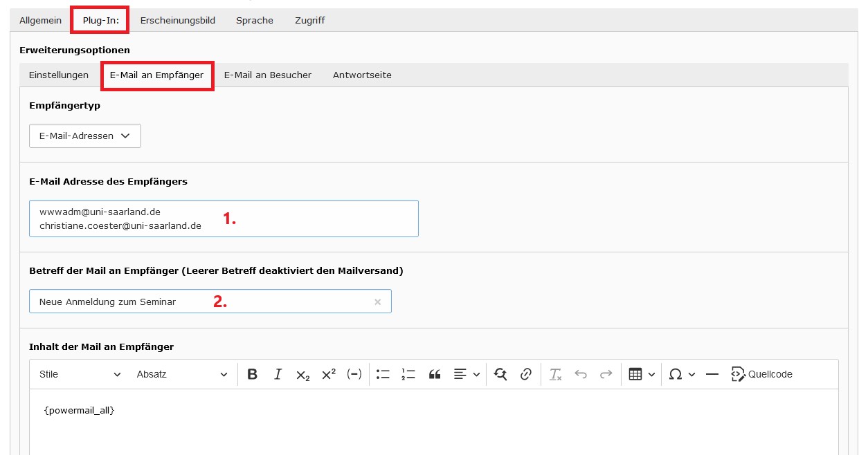Select the Einstellungen sub-tab
Viewport: 868px width, 455px height.
(x=59, y=75)
